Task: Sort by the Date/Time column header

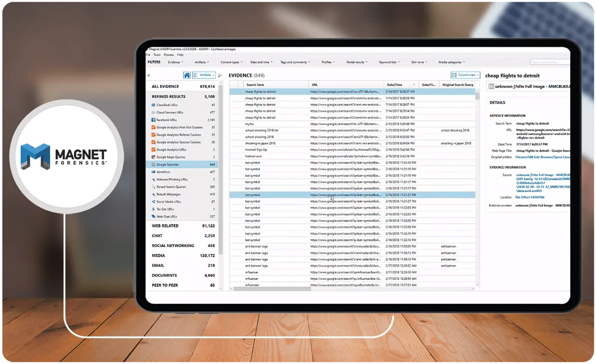Action: pos(401,85)
